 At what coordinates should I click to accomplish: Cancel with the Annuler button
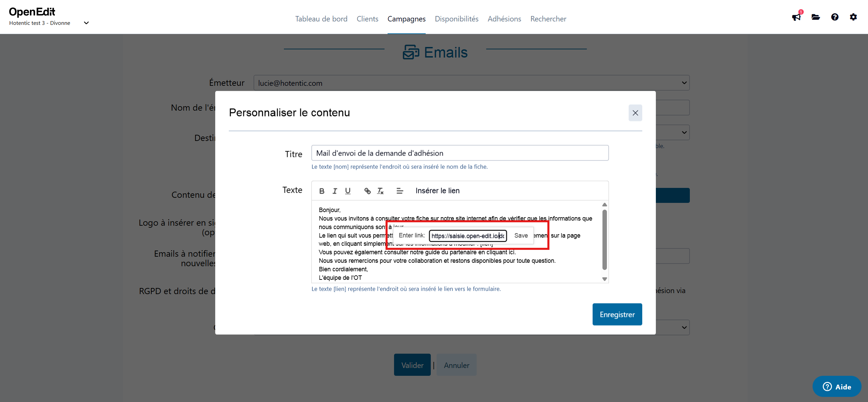coord(456,365)
